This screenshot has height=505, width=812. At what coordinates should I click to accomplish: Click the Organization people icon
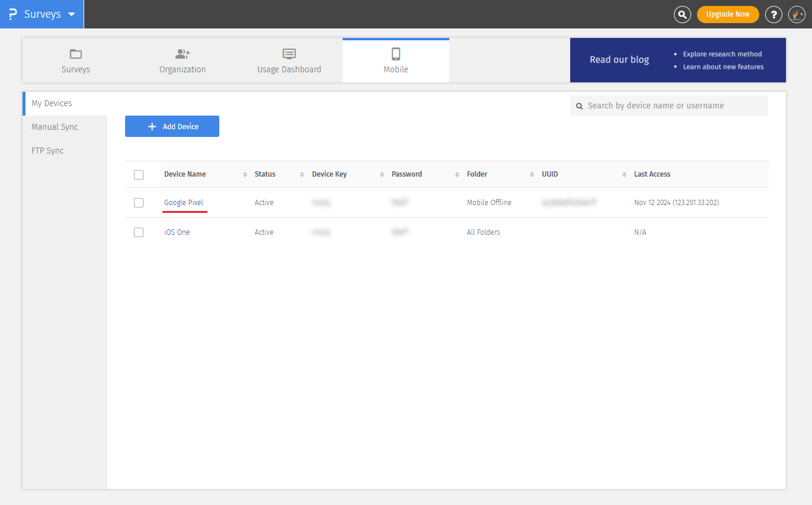pos(183,54)
